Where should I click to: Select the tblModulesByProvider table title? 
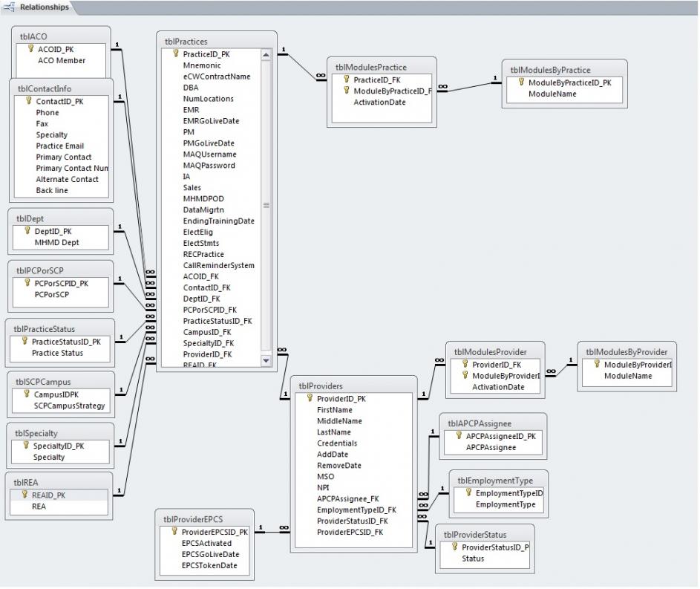tap(627, 352)
